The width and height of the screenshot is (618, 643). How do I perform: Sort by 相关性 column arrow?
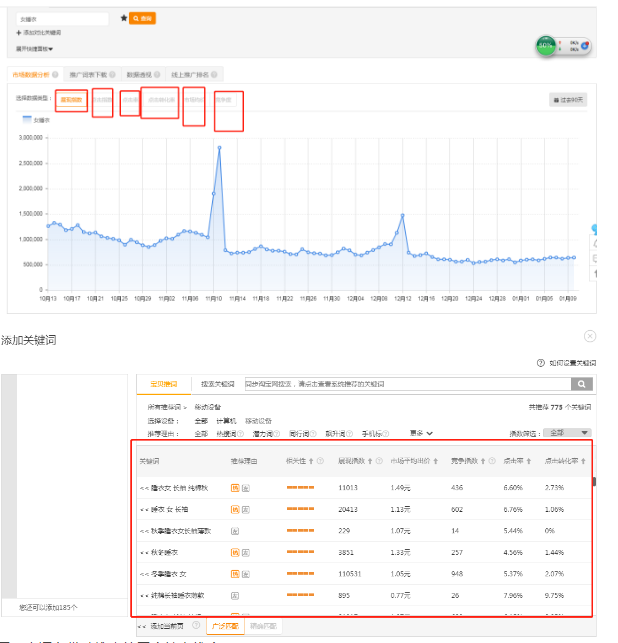point(311,461)
